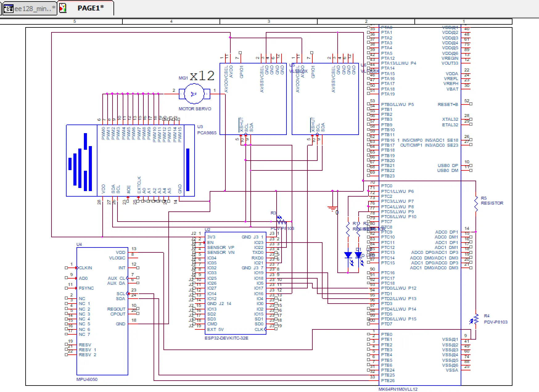Select the R5 resistor symbol
The height and width of the screenshot is (392, 539).
(476, 203)
